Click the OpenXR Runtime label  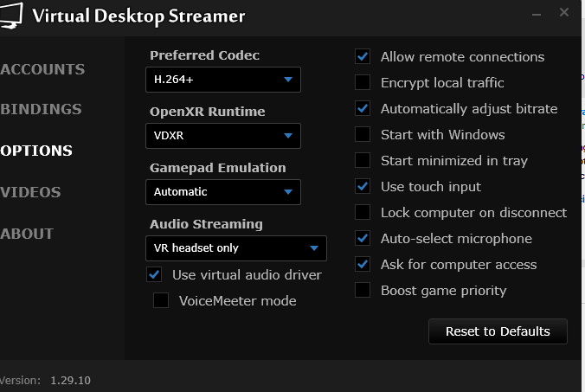point(208,112)
